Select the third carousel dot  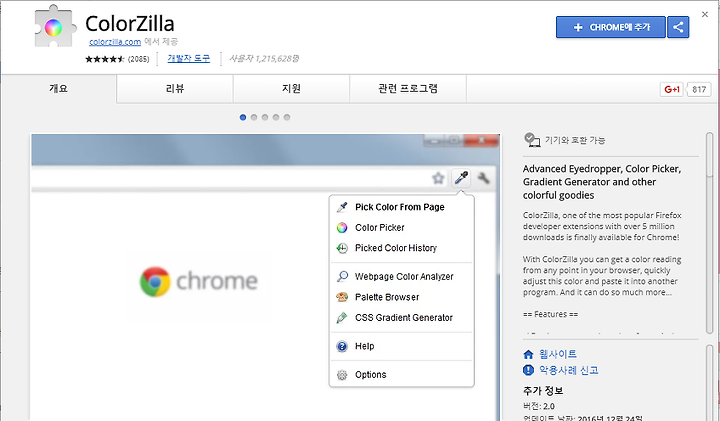tap(265, 117)
